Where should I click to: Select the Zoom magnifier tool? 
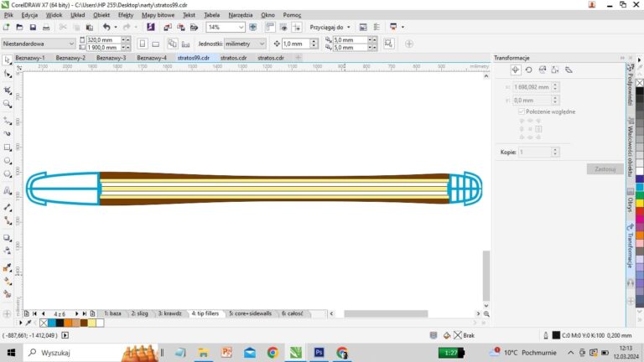(8, 104)
